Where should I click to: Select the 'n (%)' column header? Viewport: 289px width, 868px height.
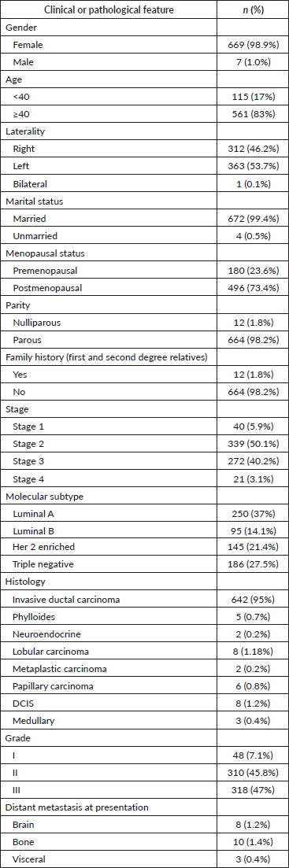(x=253, y=9)
